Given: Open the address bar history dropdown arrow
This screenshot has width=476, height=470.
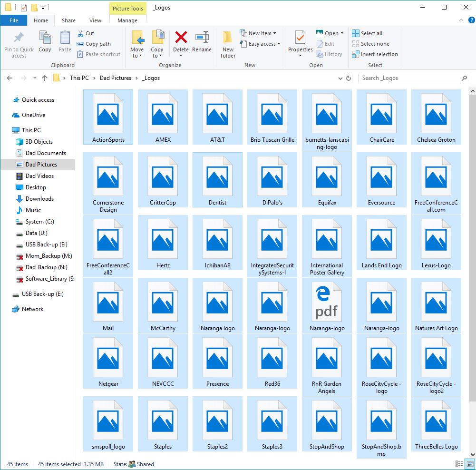Looking at the screenshot, I should pyautogui.click(x=340, y=78).
